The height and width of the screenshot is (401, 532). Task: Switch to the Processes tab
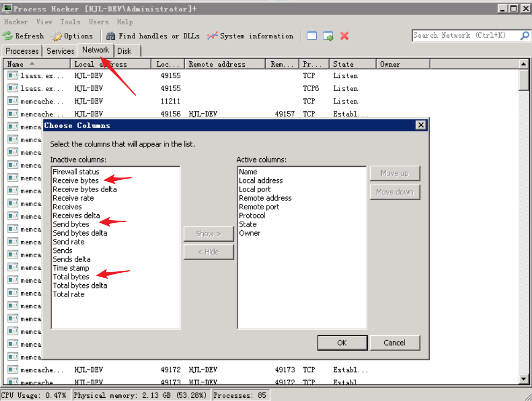(x=22, y=51)
